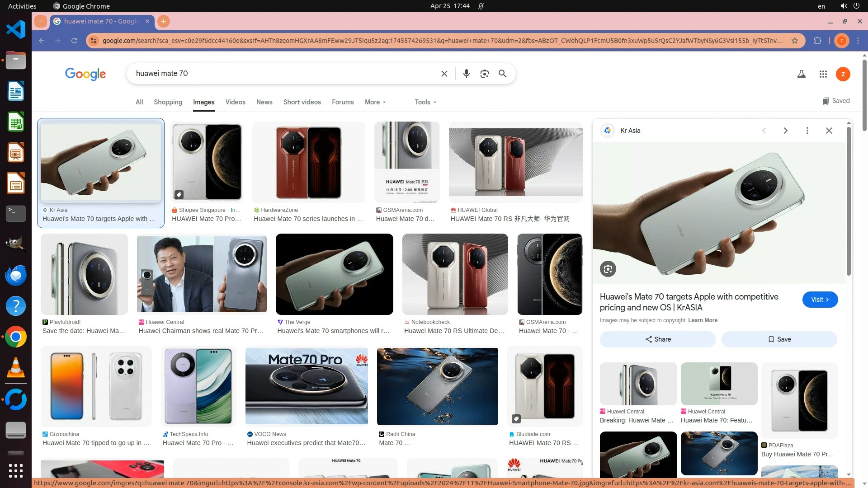Click the voice search microphone icon
Screen dimensions: 868x488
[x=466, y=74]
